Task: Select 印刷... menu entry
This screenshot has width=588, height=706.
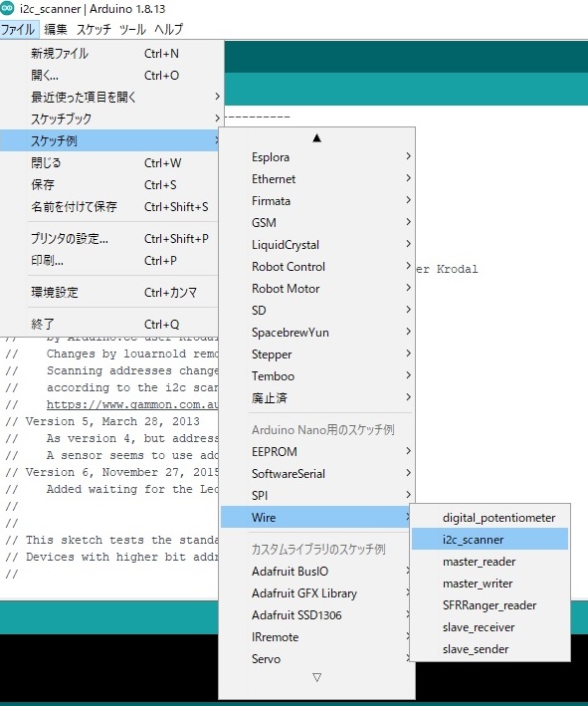Action: [x=108, y=260]
